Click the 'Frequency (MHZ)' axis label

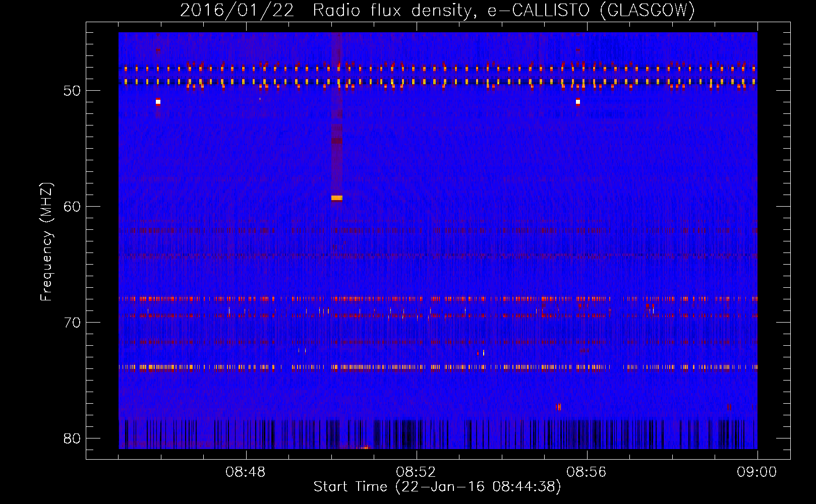(x=46, y=242)
